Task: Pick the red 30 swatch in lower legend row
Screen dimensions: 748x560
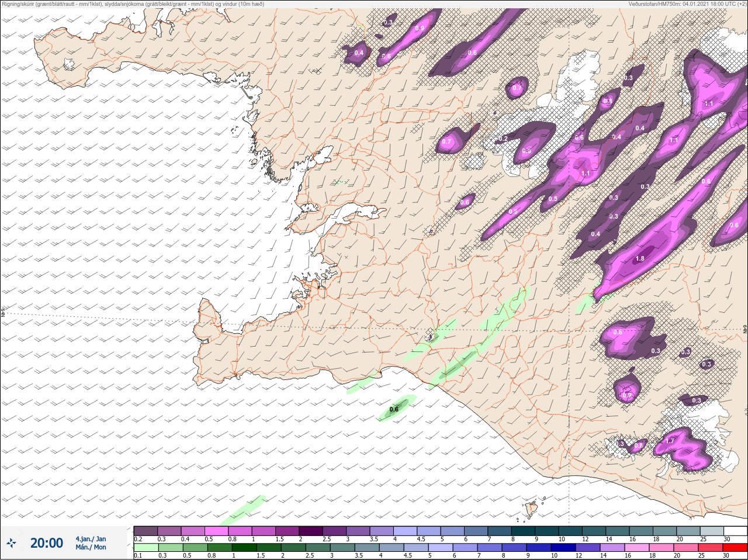Action: [x=735, y=548]
